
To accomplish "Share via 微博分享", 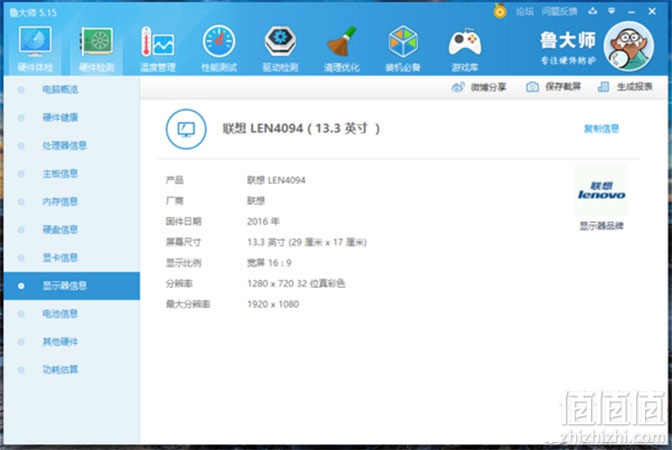I will point(479,87).
